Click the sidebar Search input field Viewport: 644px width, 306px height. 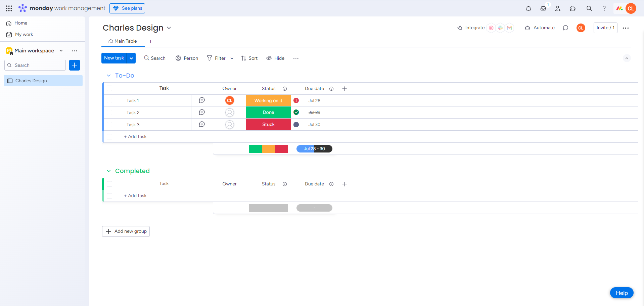[x=35, y=65]
